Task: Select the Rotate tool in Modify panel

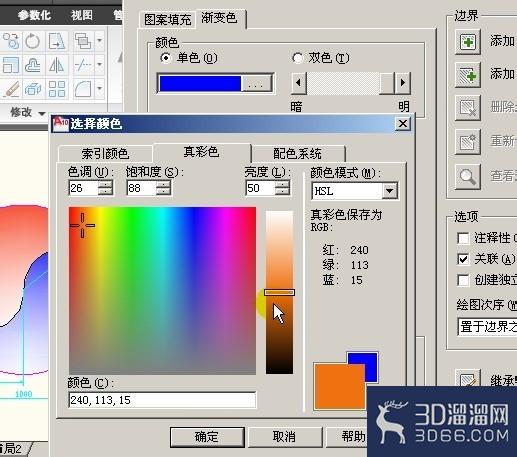Action: coord(32,41)
